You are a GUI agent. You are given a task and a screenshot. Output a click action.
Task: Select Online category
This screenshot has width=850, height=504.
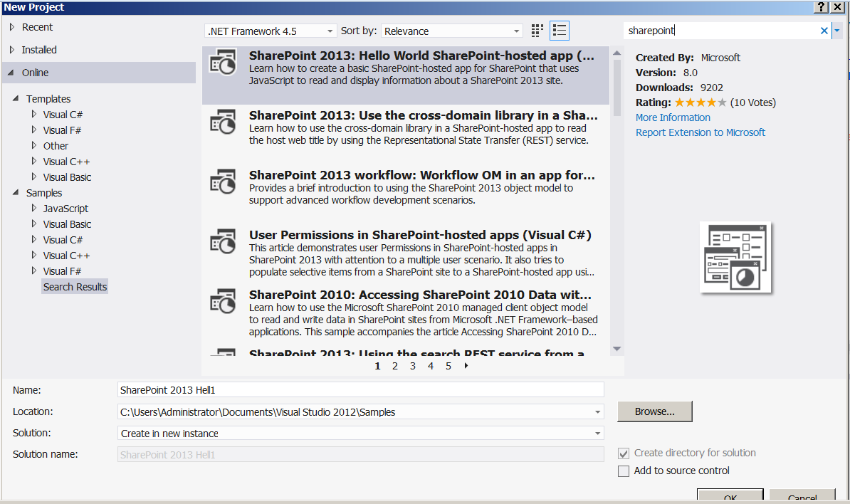point(99,73)
